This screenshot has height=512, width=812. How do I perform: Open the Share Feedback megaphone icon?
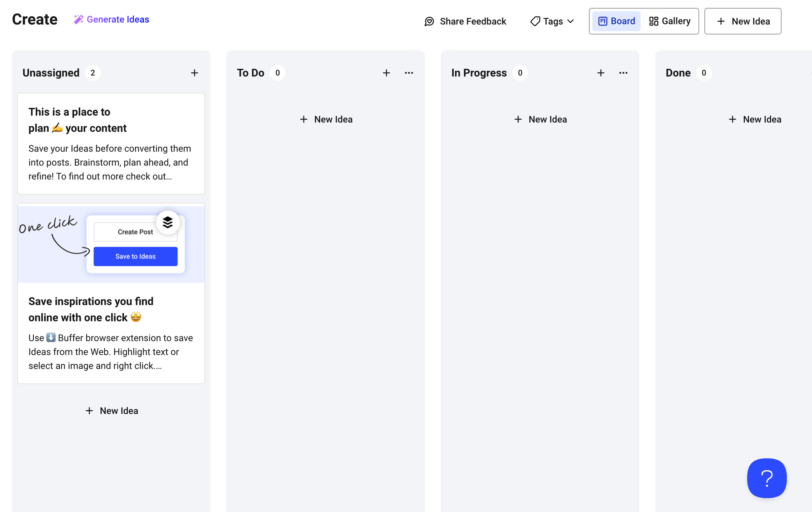(429, 21)
